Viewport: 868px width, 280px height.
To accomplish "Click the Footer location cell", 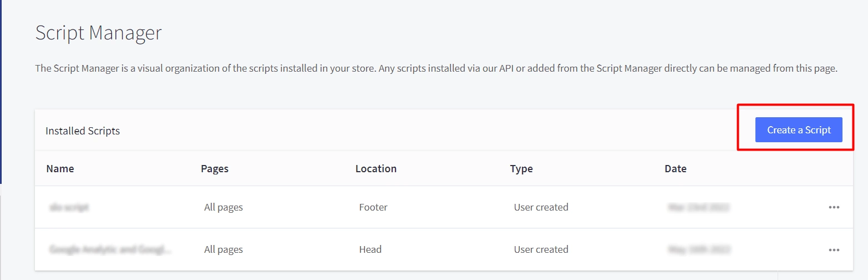I will (373, 207).
